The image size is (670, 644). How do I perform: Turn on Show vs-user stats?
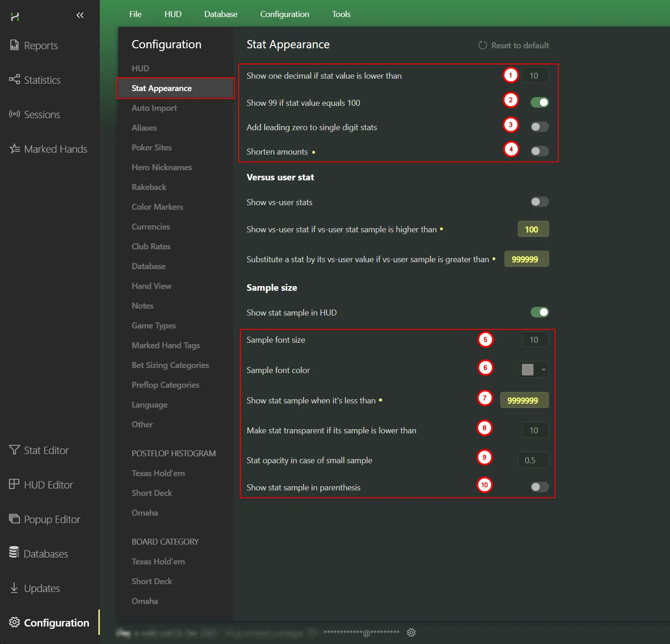pos(539,202)
